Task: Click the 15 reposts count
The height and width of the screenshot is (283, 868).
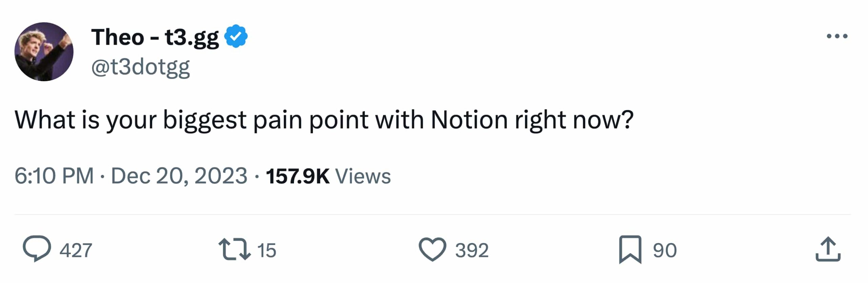Action: pyautogui.click(x=267, y=251)
